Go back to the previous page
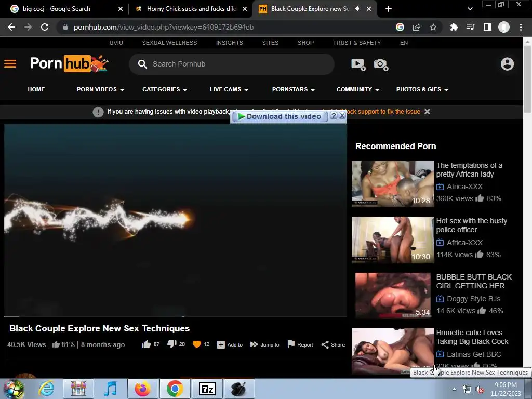This screenshot has height=399, width=532. point(11,27)
